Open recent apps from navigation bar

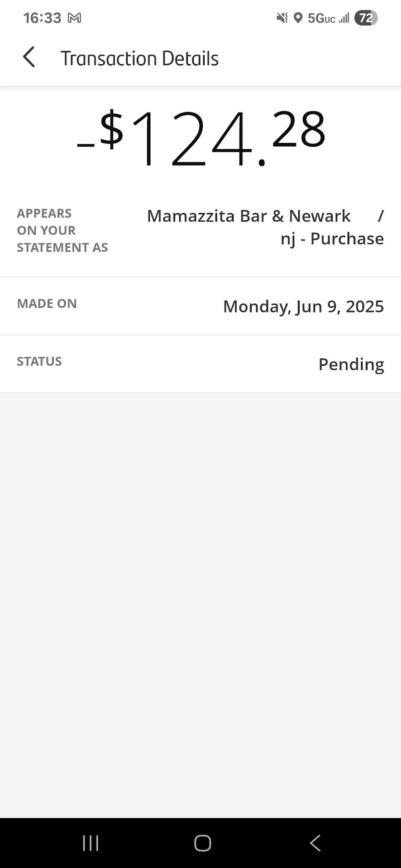[x=91, y=843]
